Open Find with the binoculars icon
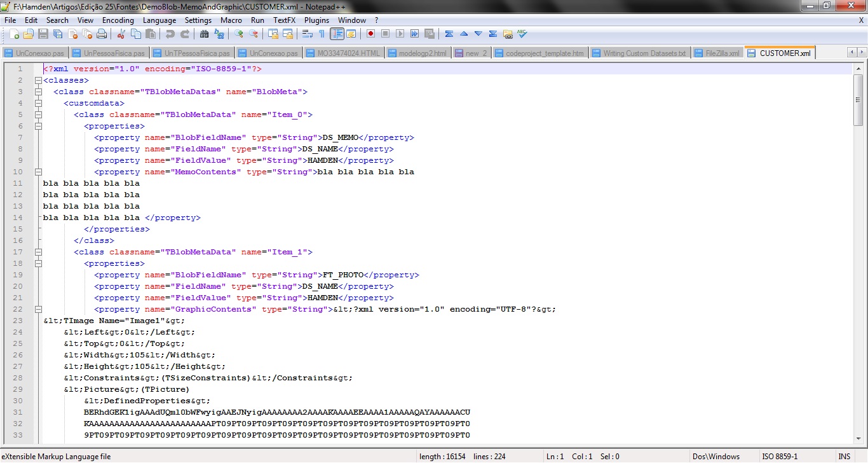Image resolution: width=868 pixels, height=463 pixels. tap(204, 34)
